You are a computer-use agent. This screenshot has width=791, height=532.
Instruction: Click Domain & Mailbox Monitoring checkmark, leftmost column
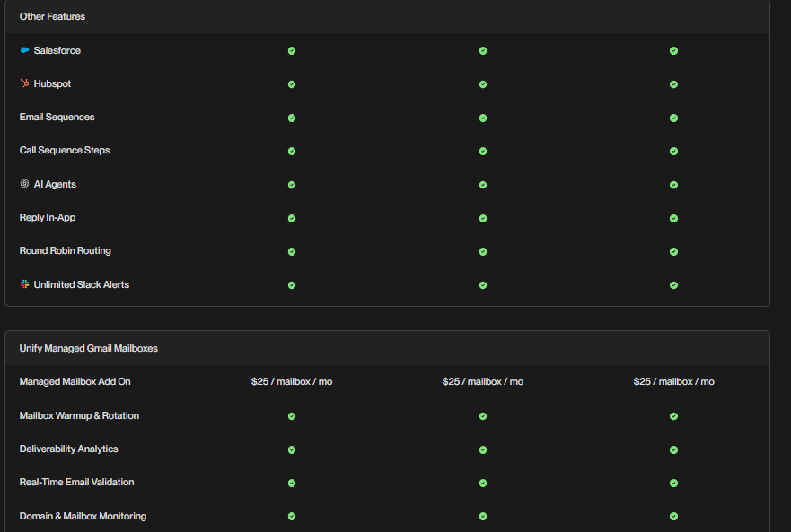click(292, 517)
